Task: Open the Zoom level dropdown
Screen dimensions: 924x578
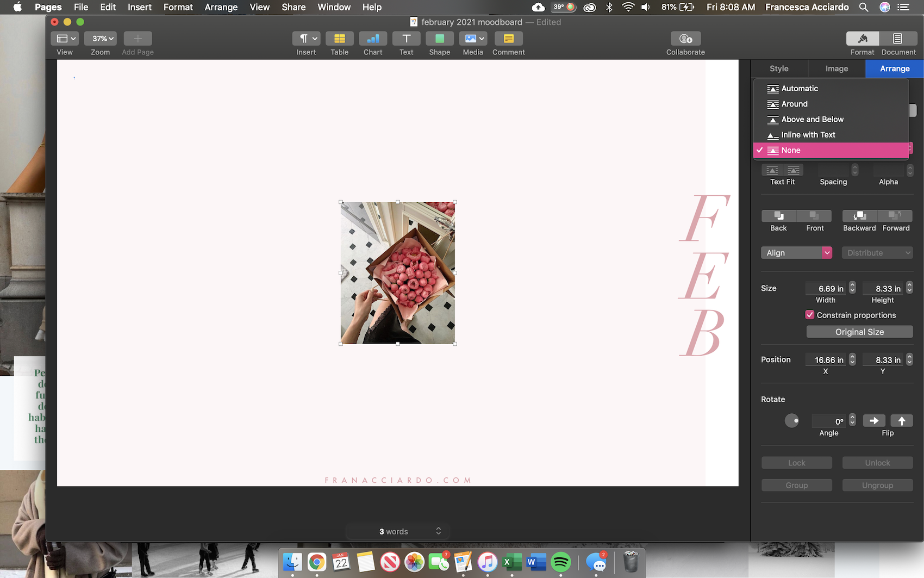Action: pyautogui.click(x=100, y=39)
